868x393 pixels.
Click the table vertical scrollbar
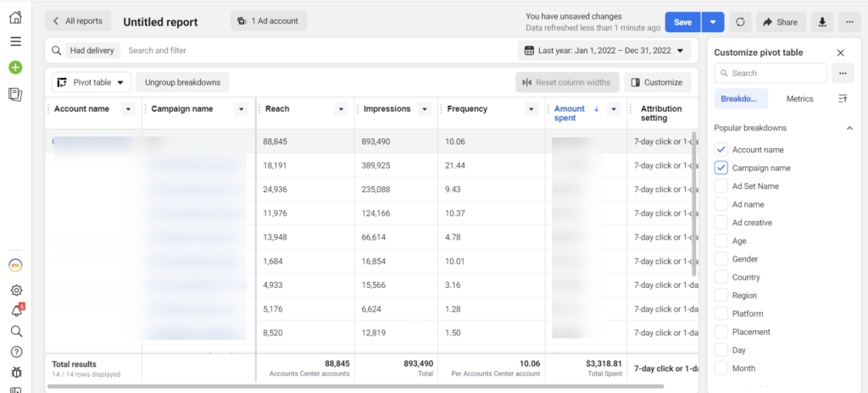[x=693, y=203]
